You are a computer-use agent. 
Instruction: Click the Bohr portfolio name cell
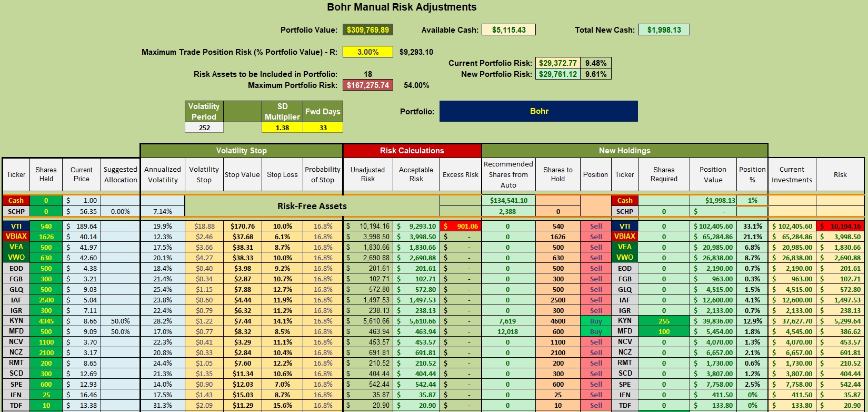[x=538, y=111]
